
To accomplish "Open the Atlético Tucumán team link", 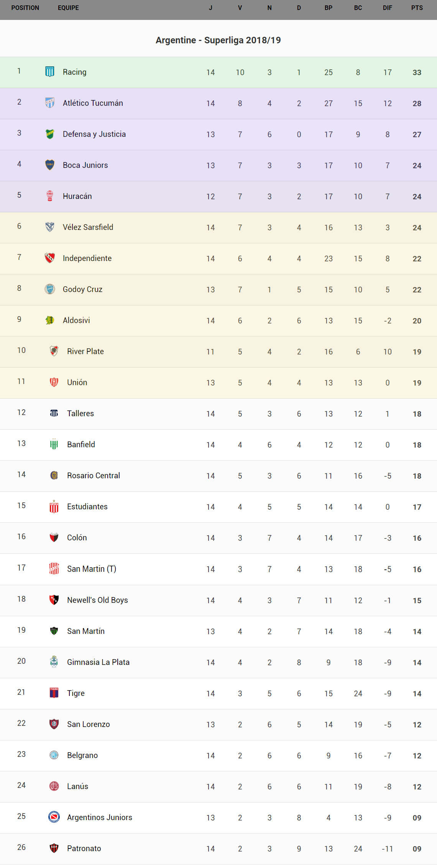I will pos(93,103).
